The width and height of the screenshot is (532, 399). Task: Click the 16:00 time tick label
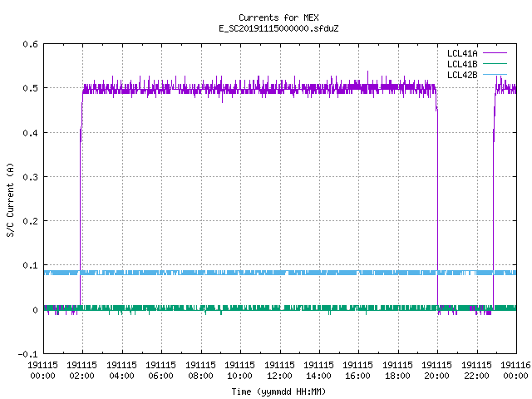[358, 376]
